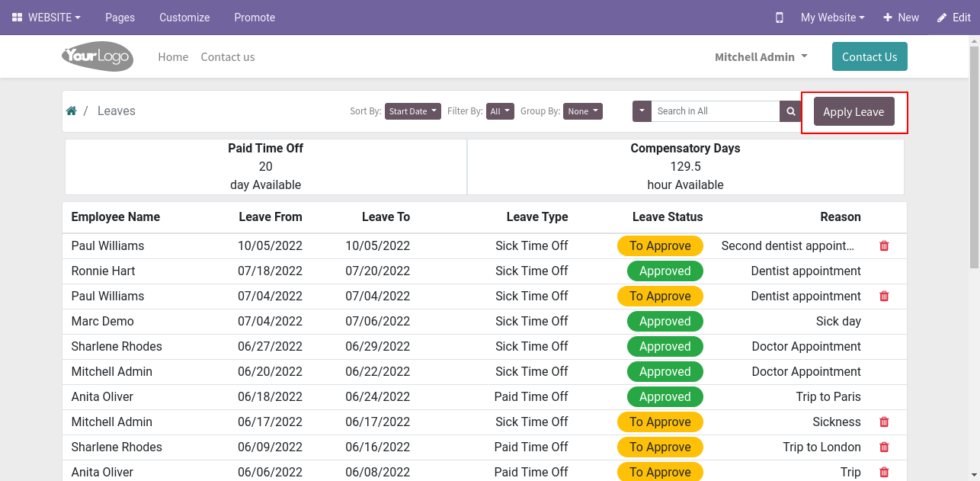Expand the Mitchell Admin user menu

click(x=761, y=57)
